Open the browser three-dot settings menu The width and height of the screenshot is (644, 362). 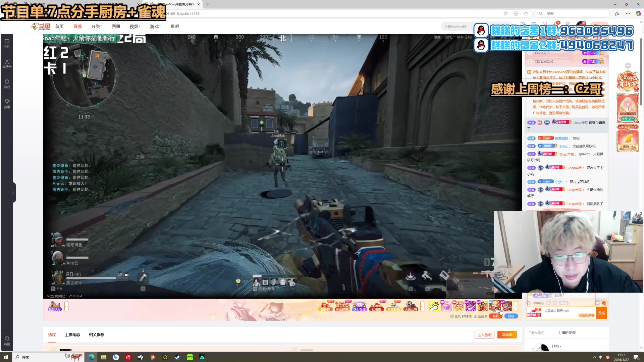point(628,14)
